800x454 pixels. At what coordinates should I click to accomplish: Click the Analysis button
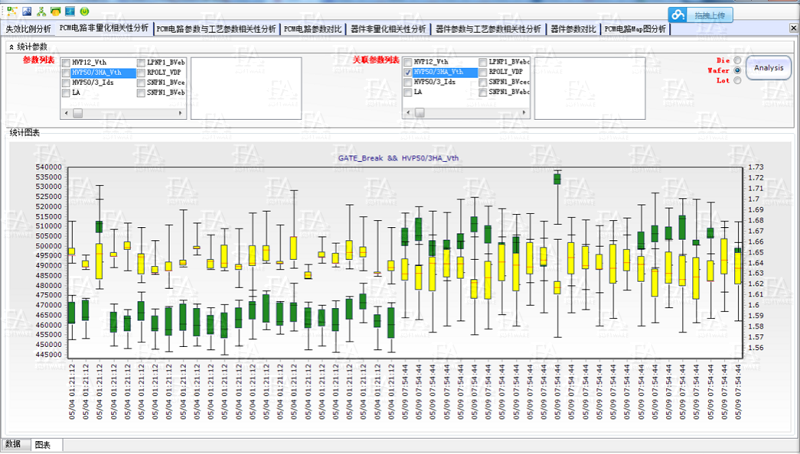pos(768,68)
